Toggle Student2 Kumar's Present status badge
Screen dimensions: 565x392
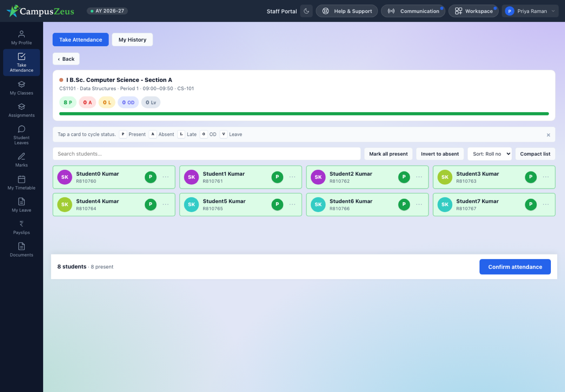point(404,177)
